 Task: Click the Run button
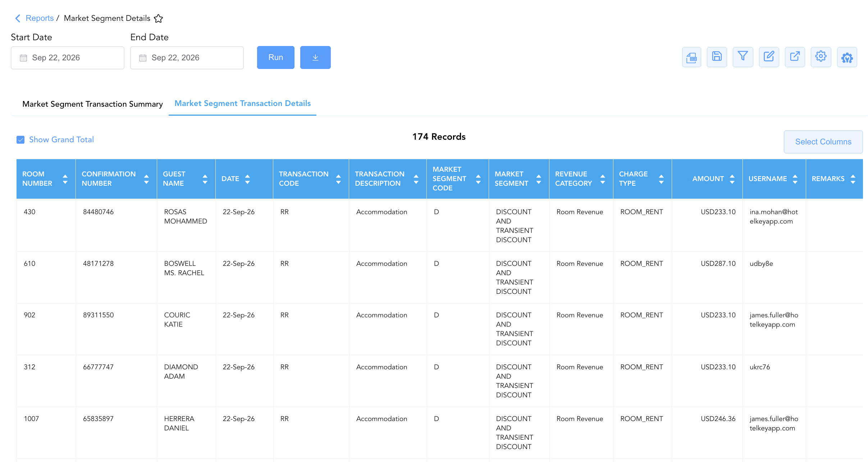[276, 57]
